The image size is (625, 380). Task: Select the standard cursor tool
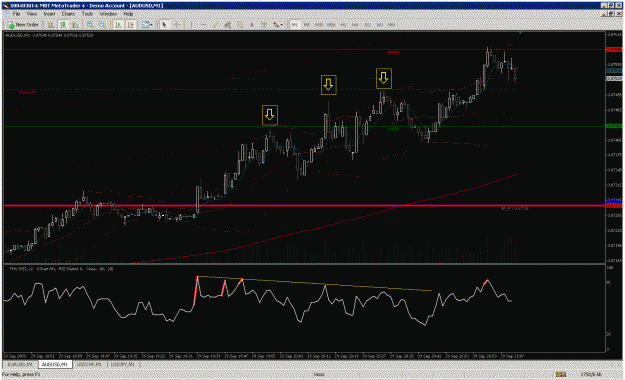pyautogui.click(x=164, y=25)
